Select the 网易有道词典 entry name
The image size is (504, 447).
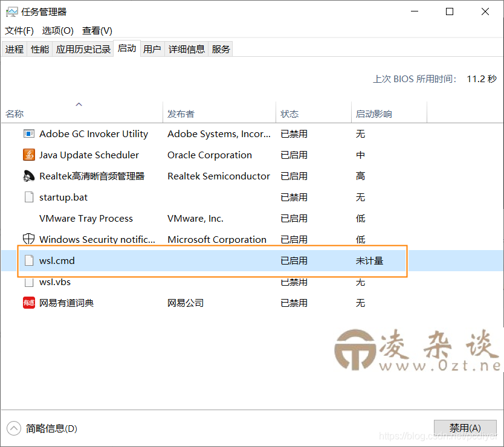[x=66, y=303]
